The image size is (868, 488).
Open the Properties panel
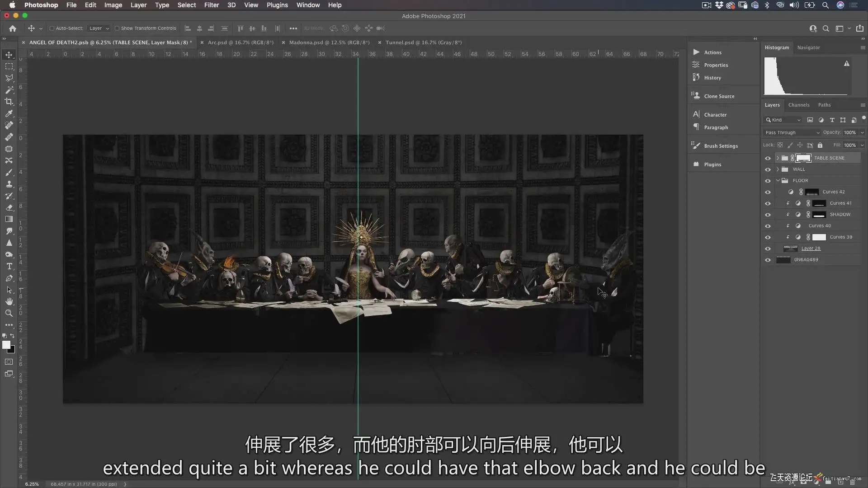tap(716, 65)
